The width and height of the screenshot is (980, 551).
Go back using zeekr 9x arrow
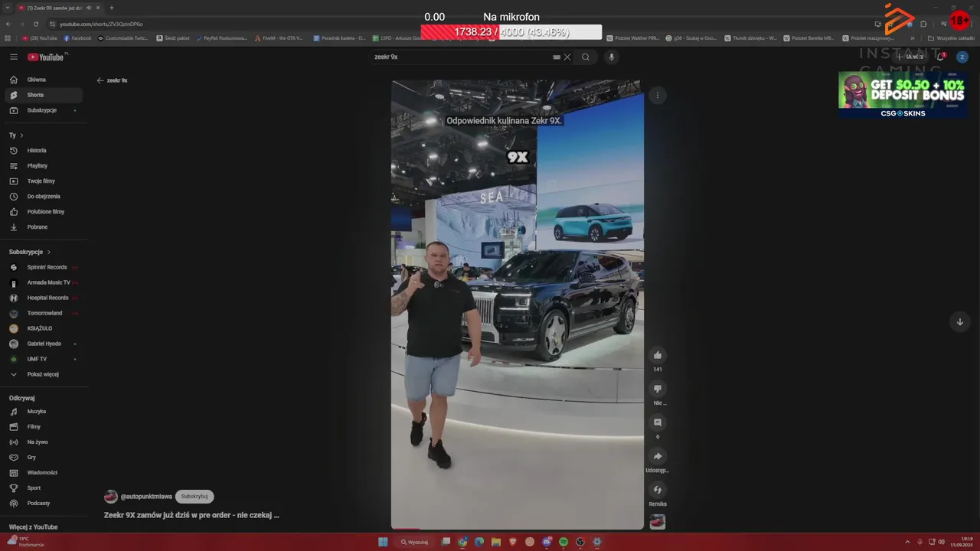[100, 80]
